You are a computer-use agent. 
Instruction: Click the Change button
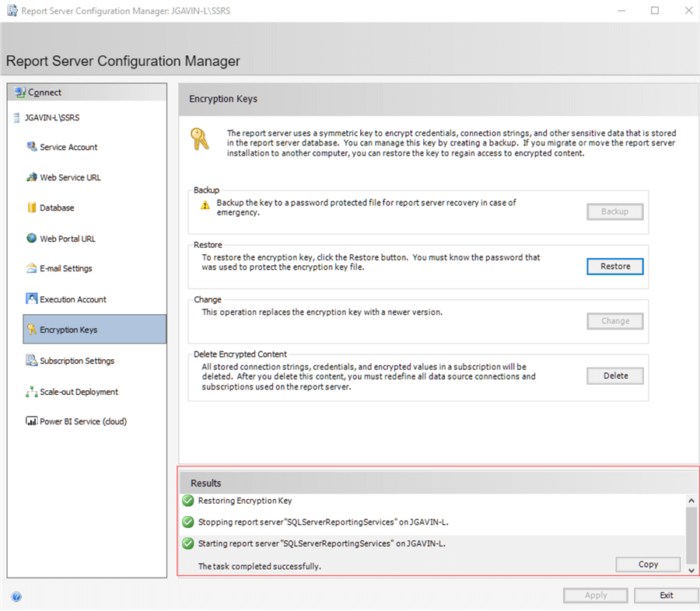click(614, 321)
